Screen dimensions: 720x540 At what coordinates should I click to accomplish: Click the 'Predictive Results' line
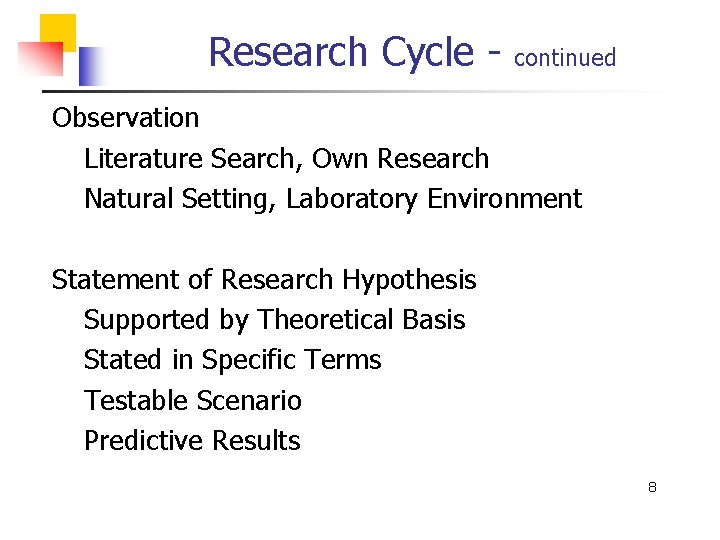point(192,441)
